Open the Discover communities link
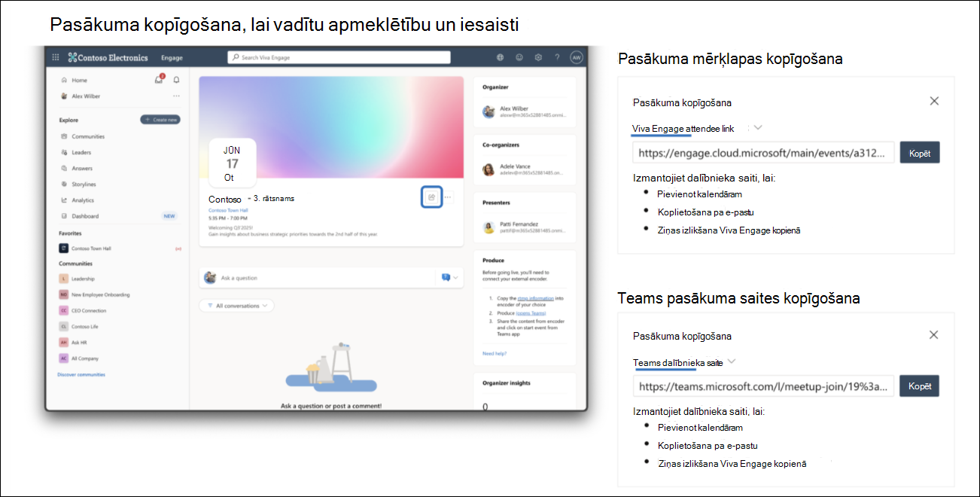The image size is (980, 497). [x=81, y=374]
